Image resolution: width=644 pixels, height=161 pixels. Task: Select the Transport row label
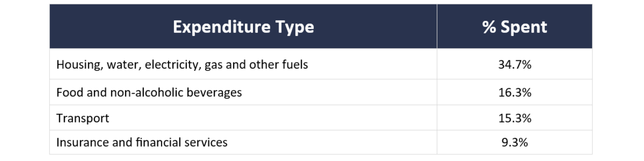83,118
